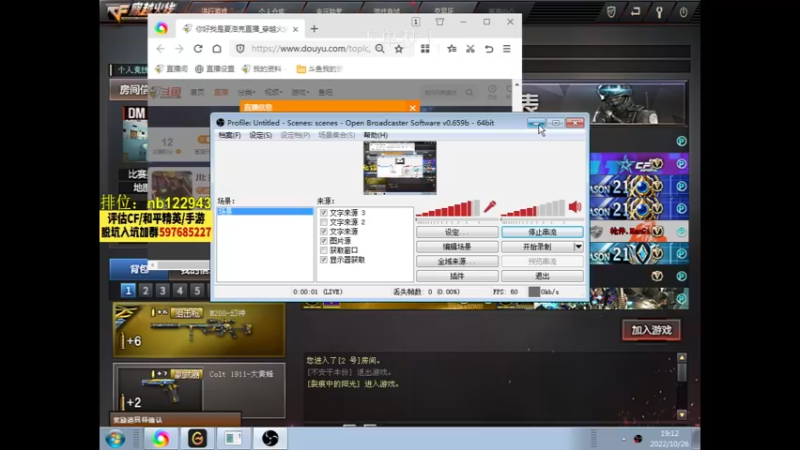The height and width of the screenshot is (450, 800).
Task: Toggle 图片源 source checkbox
Action: coord(324,241)
